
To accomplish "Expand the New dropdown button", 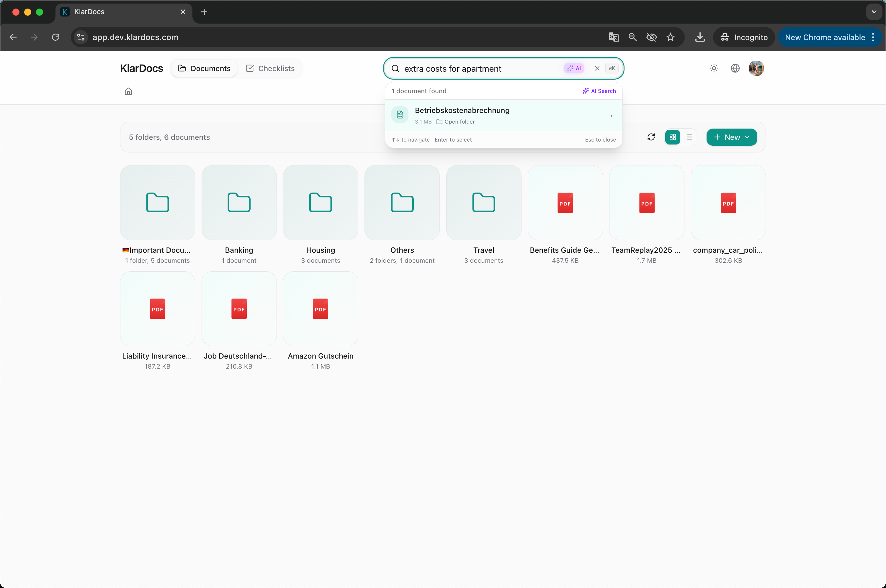I will point(731,137).
